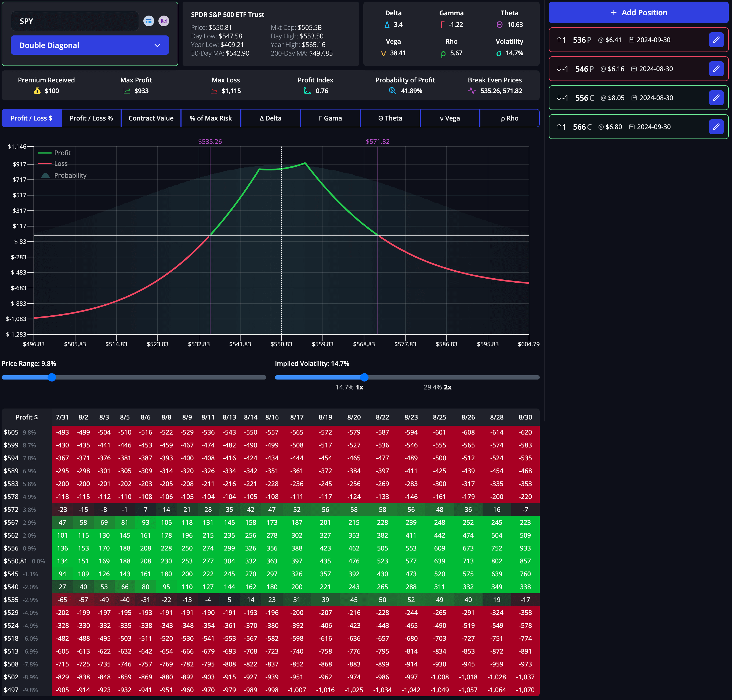Click the $605 price row label
The image size is (732, 700).
click(x=11, y=432)
